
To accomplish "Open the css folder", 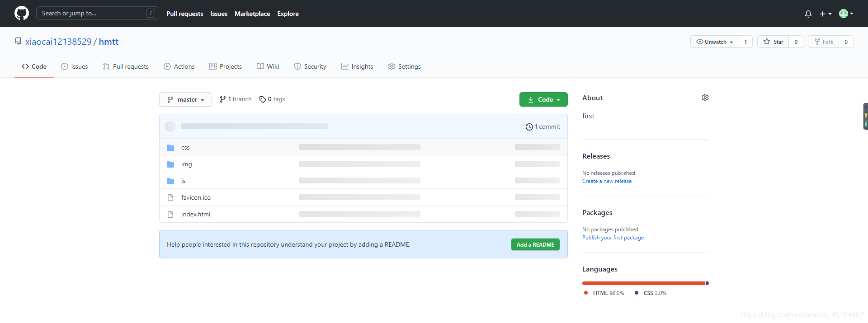I will click(185, 148).
